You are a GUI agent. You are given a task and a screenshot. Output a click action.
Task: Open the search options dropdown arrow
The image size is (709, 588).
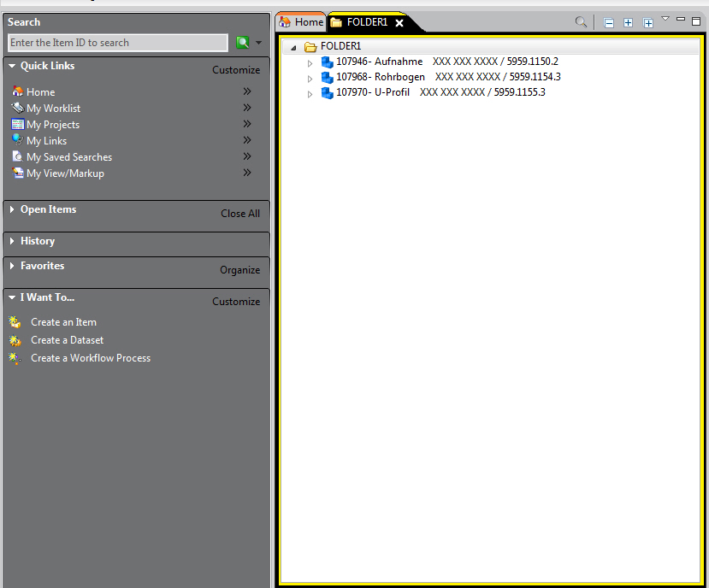click(258, 43)
